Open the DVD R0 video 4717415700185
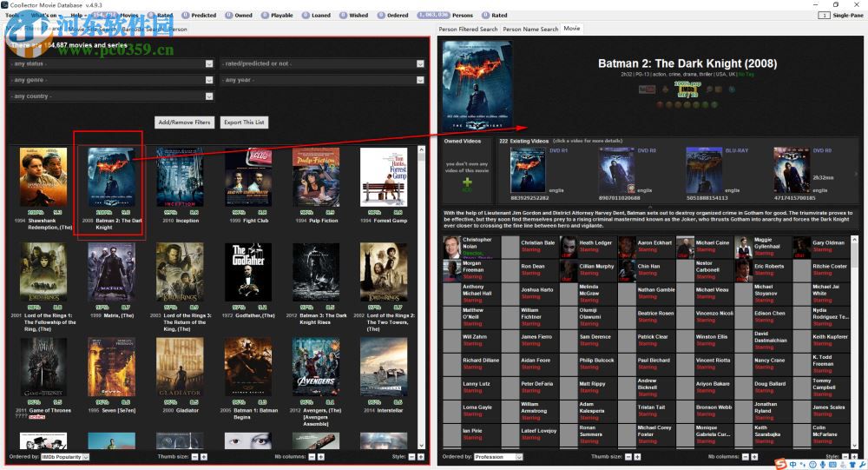Image resolution: width=868 pixels, height=470 pixels. click(x=792, y=172)
